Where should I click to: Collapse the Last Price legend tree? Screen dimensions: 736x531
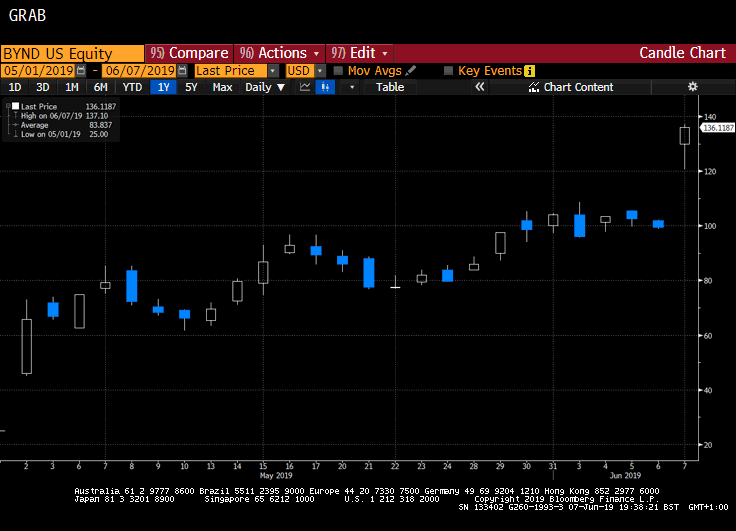coord(6,106)
